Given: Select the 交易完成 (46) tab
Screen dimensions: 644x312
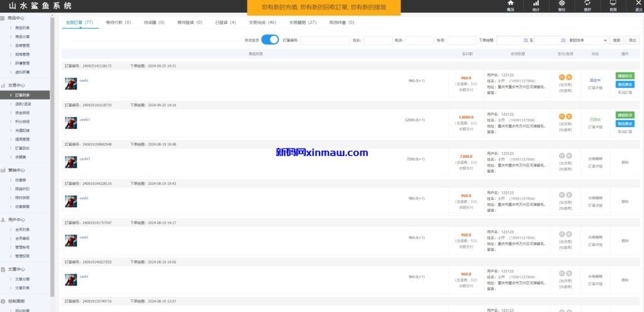Looking at the screenshot, I should coord(262,22).
